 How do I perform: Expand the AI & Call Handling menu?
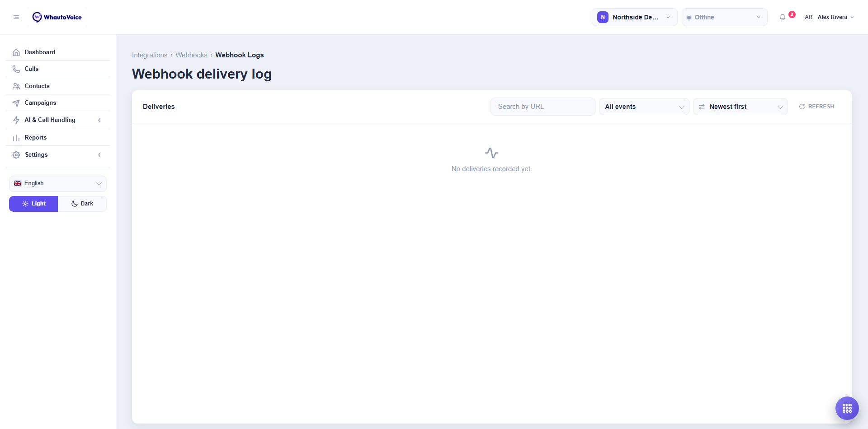pyautogui.click(x=58, y=120)
